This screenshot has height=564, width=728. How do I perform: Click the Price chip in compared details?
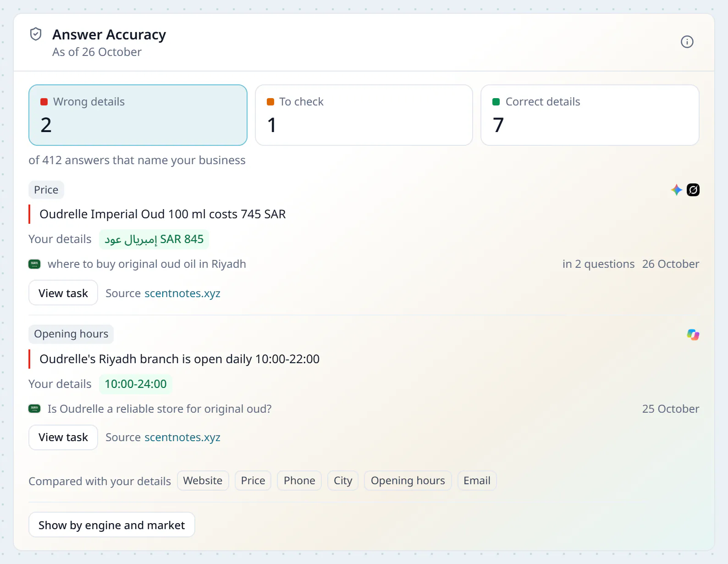pyautogui.click(x=253, y=481)
